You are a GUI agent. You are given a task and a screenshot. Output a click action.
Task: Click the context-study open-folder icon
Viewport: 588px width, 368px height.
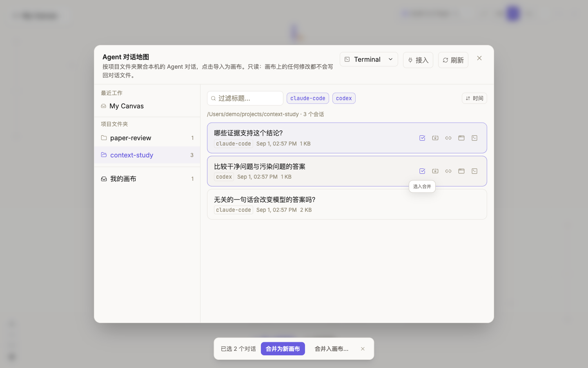(x=104, y=155)
